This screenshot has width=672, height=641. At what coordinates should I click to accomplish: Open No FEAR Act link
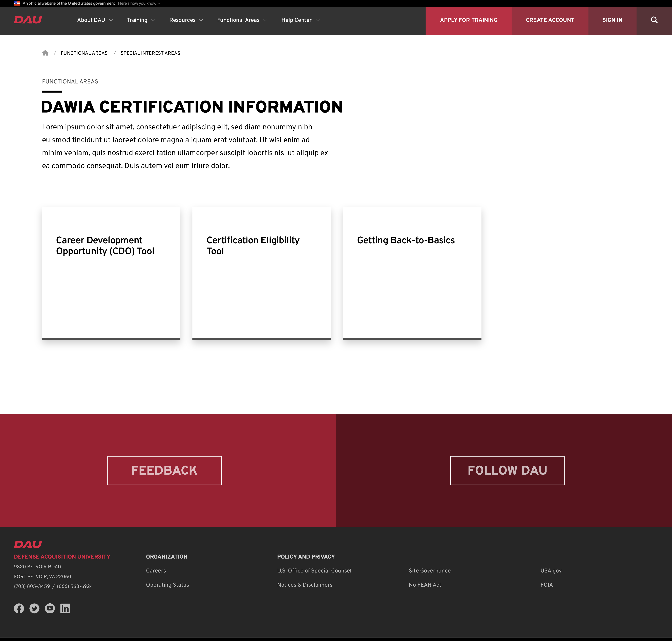pos(425,585)
